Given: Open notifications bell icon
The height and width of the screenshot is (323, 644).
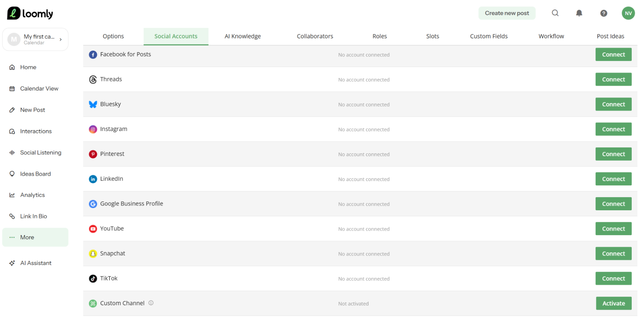Looking at the screenshot, I should (579, 13).
